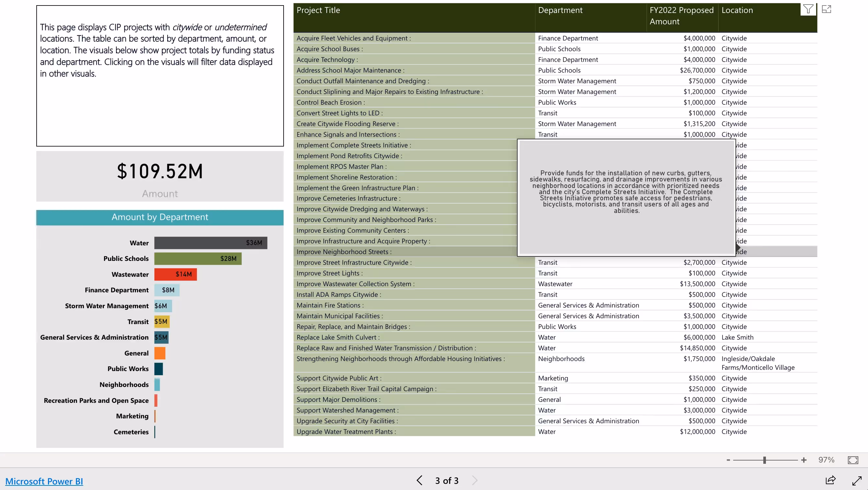Enter full screen mode with the arrow icon
Viewport: 868px width, 490px height.
857,480
